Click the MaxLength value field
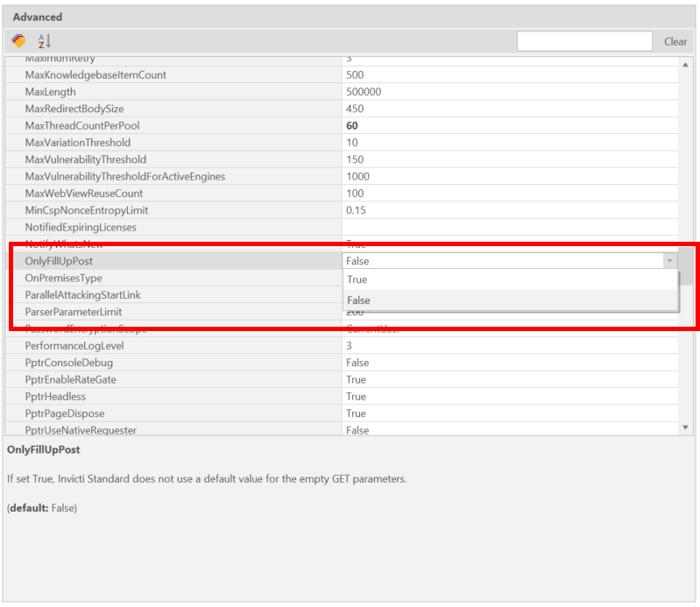Viewport: 700px width, 607px height. click(x=508, y=92)
